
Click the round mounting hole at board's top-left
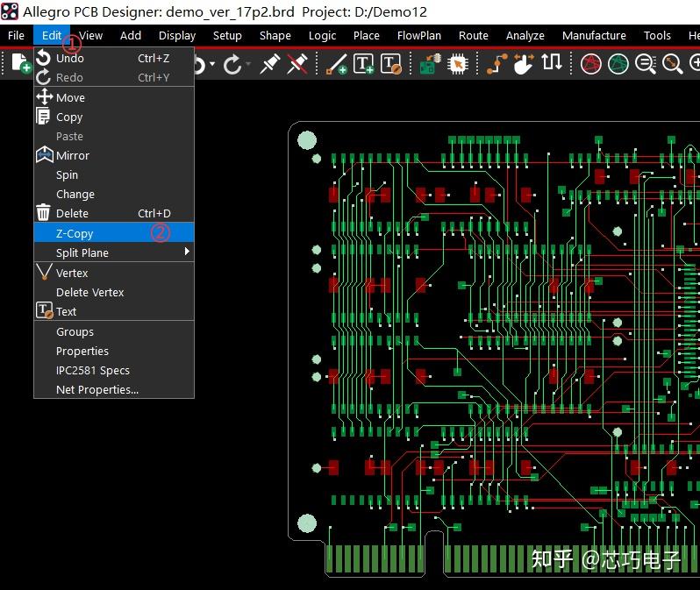(306, 139)
